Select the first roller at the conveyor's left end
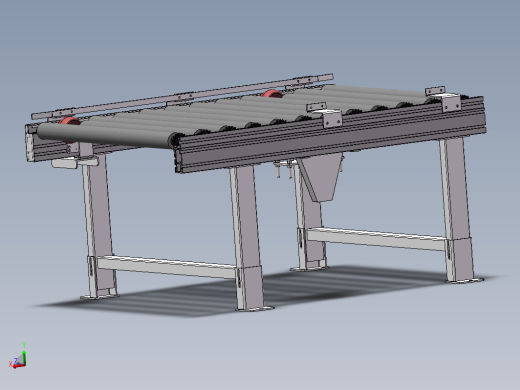 pyautogui.click(x=106, y=135)
